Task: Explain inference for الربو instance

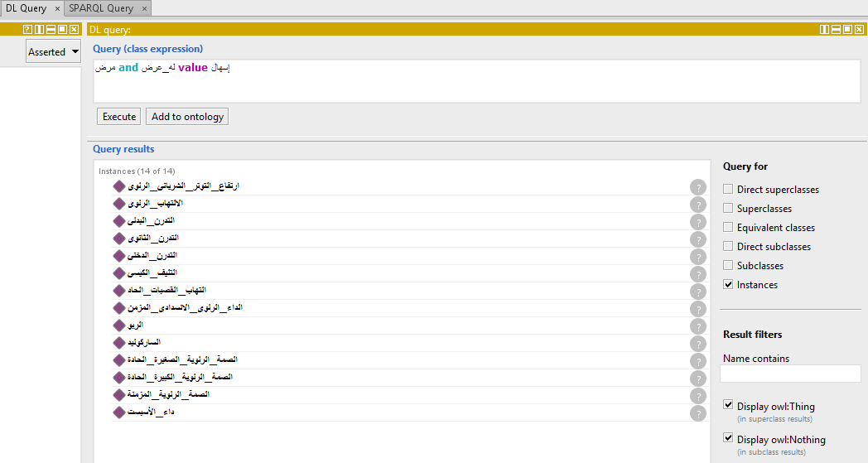Action: click(x=697, y=326)
